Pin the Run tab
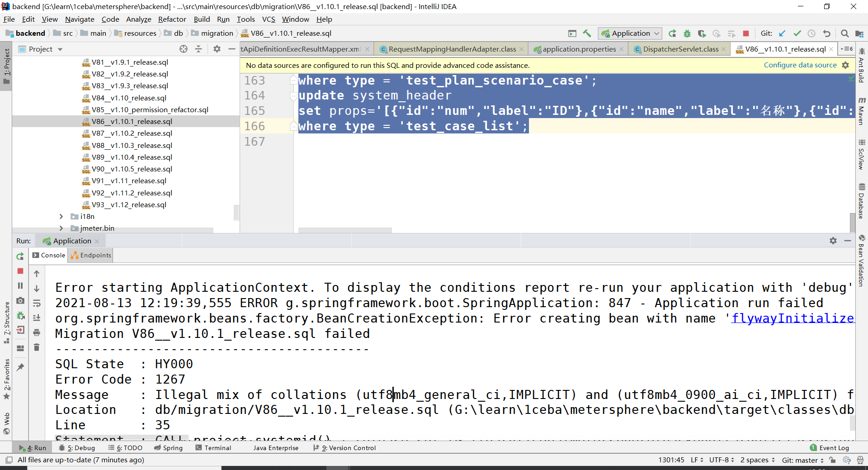868x470 pixels. click(x=20, y=367)
